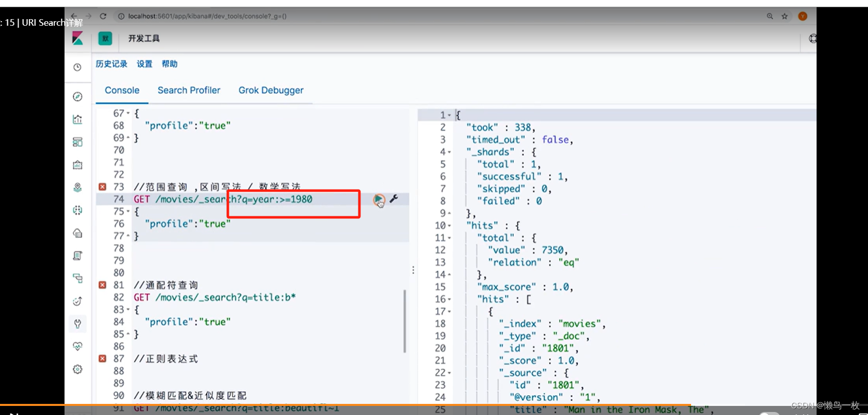Viewport: 868px width, 415px height.
Task: Collapse code block at editor line 83
Action: coord(128,310)
